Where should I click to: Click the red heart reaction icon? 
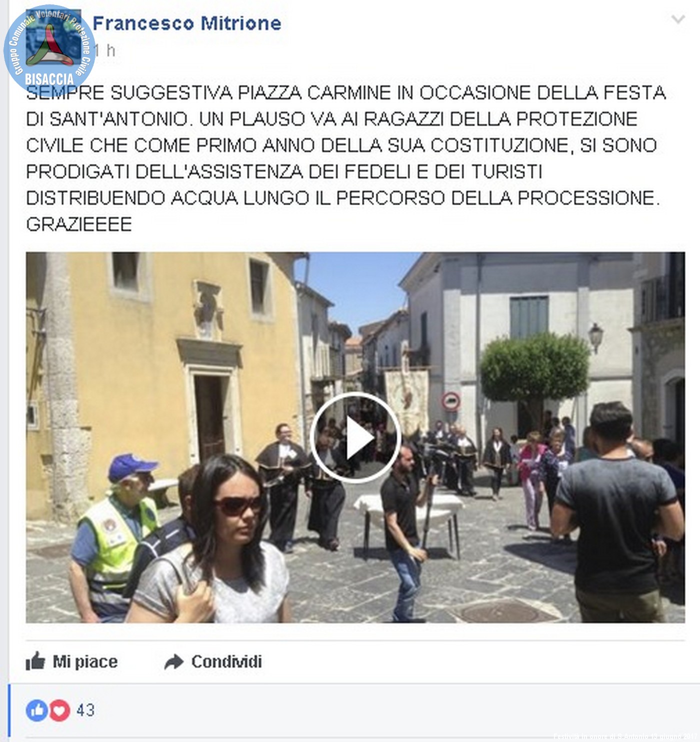[59, 710]
